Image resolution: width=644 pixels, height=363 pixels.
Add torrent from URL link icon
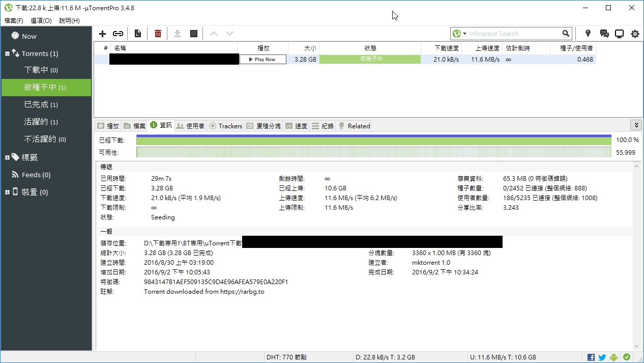(118, 34)
